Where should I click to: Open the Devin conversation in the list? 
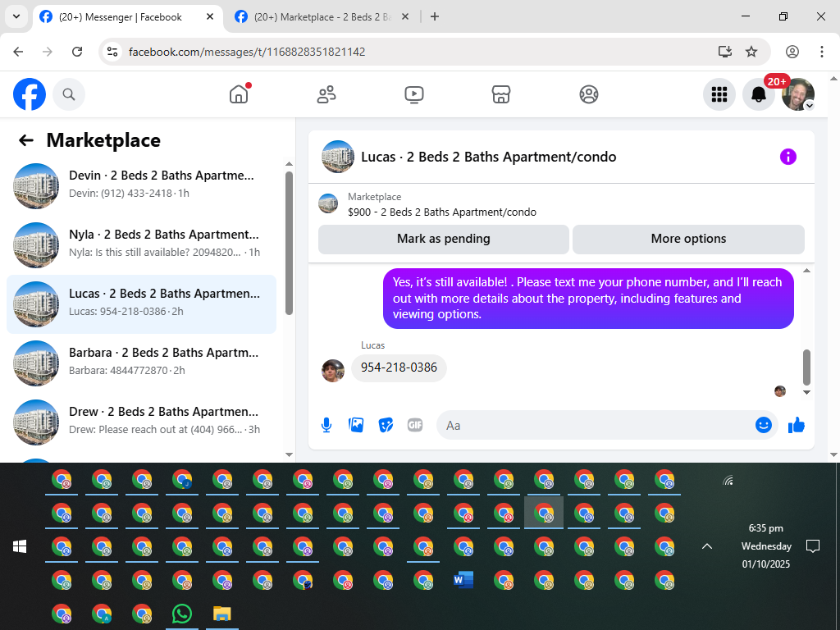pyautogui.click(x=141, y=186)
